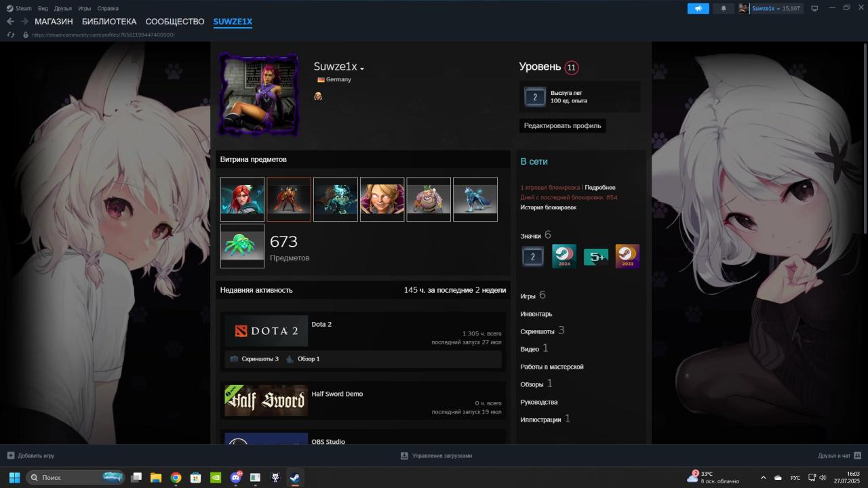
Task: Go forward with the right arrow
Action: [x=24, y=22]
